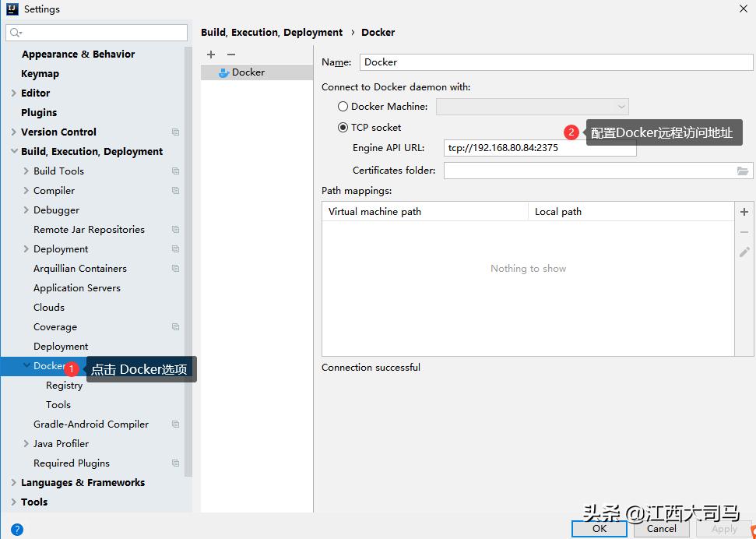
Task: Expand the Version Control node
Action: pos(14,132)
